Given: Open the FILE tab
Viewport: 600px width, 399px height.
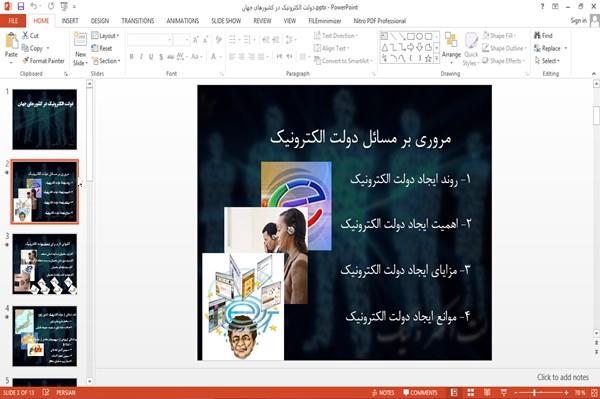Looking at the screenshot, I should click(x=13, y=21).
